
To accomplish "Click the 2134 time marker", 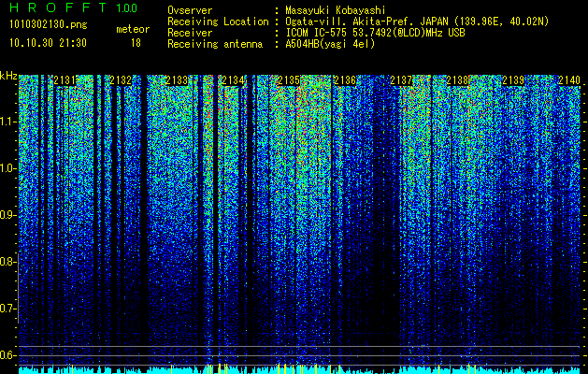I will click(x=233, y=80).
